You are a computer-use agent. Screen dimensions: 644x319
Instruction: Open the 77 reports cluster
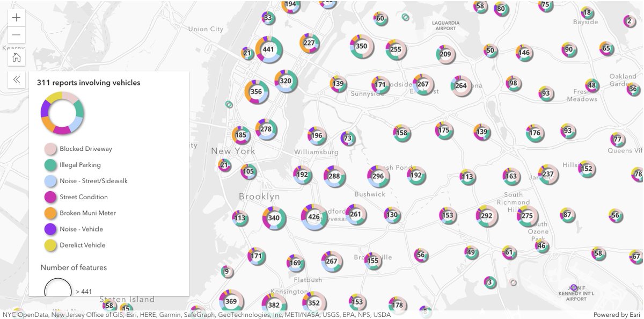(618, 140)
